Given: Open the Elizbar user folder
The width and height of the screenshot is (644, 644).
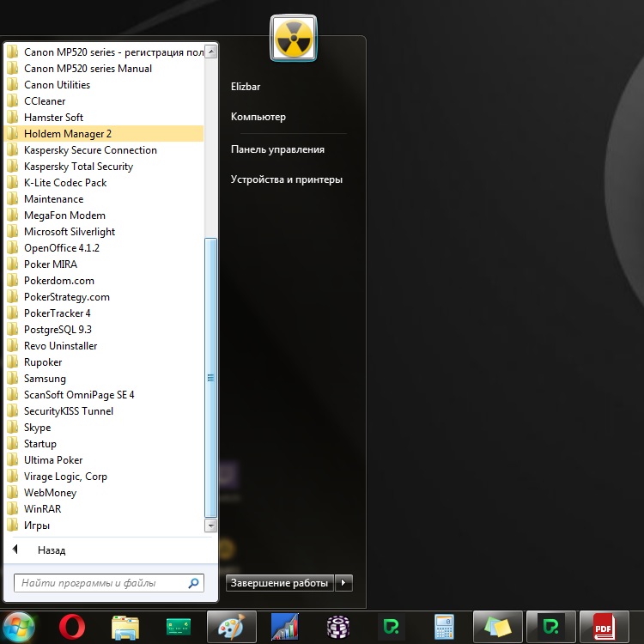Looking at the screenshot, I should [246, 87].
